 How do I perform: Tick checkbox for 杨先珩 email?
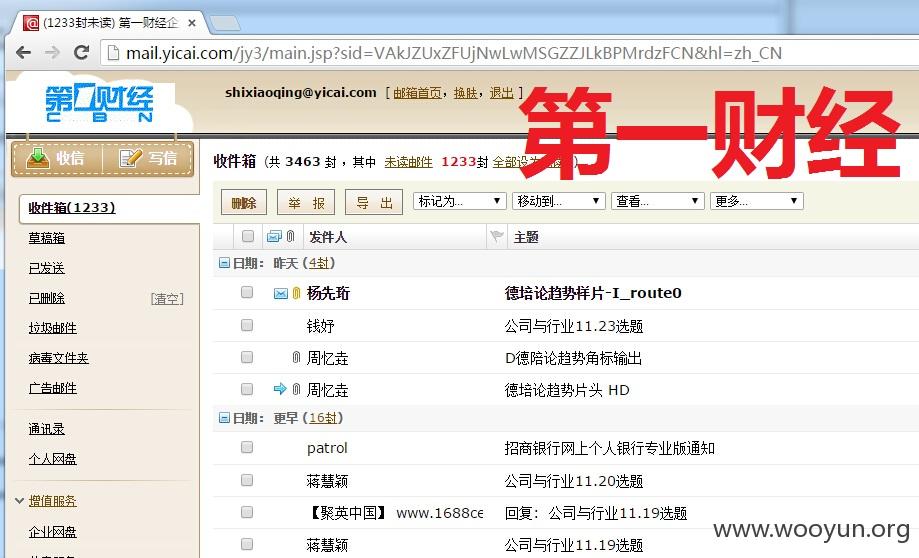point(247,292)
